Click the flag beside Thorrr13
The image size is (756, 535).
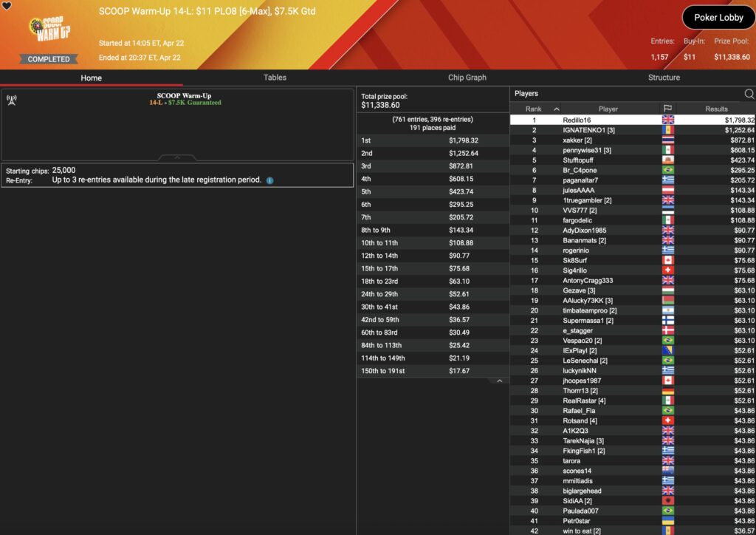(667, 391)
